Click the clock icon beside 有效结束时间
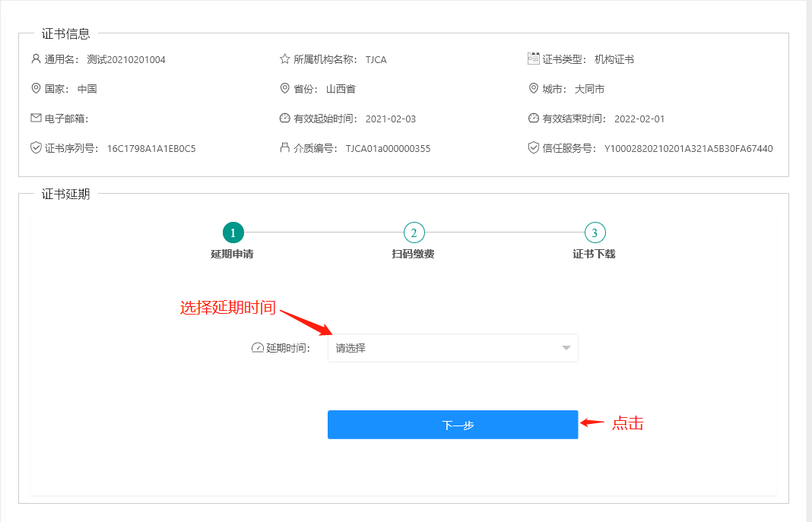Viewport: 812px width, 522px height. click(x=534, y=118)
